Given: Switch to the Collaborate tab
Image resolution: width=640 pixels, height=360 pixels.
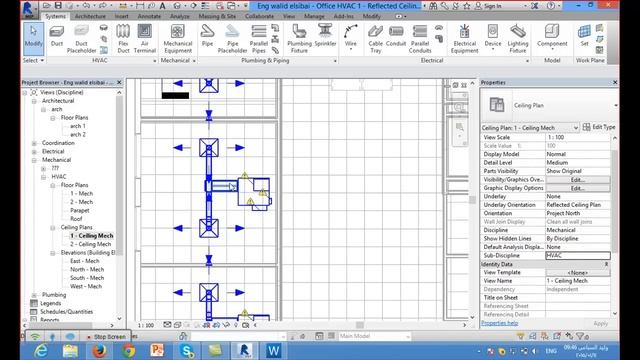Looking at the screenshot, I should coord(259,16).
